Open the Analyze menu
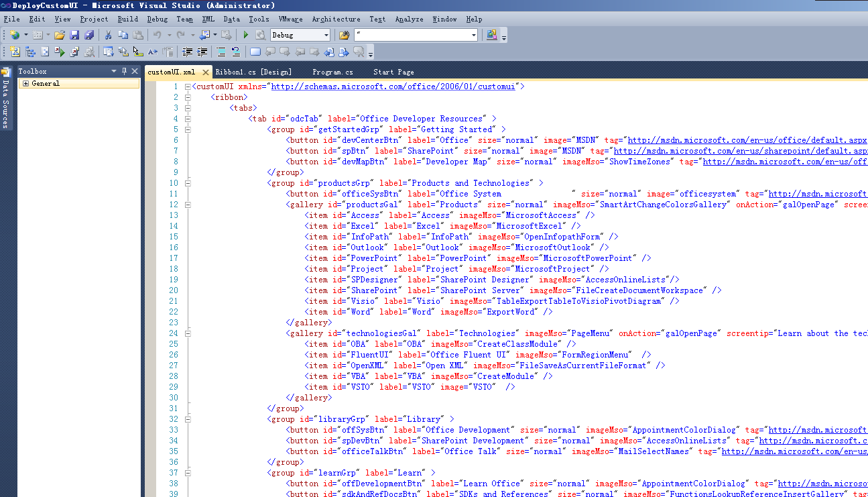Screen dimensions: 868x497 [x=408, y=19]
